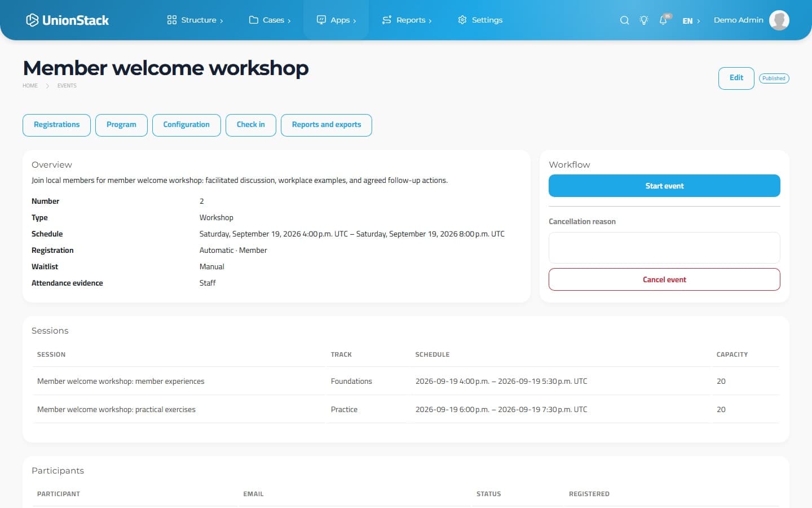Click the 4:00 p.m. to 5:30 p.m. schedule cell

click(x=501, y=381)
